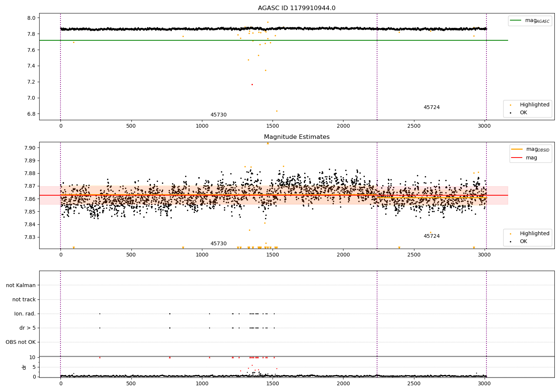
Task: Click the green mag AGASC legend entry
Action: point(530,21)
